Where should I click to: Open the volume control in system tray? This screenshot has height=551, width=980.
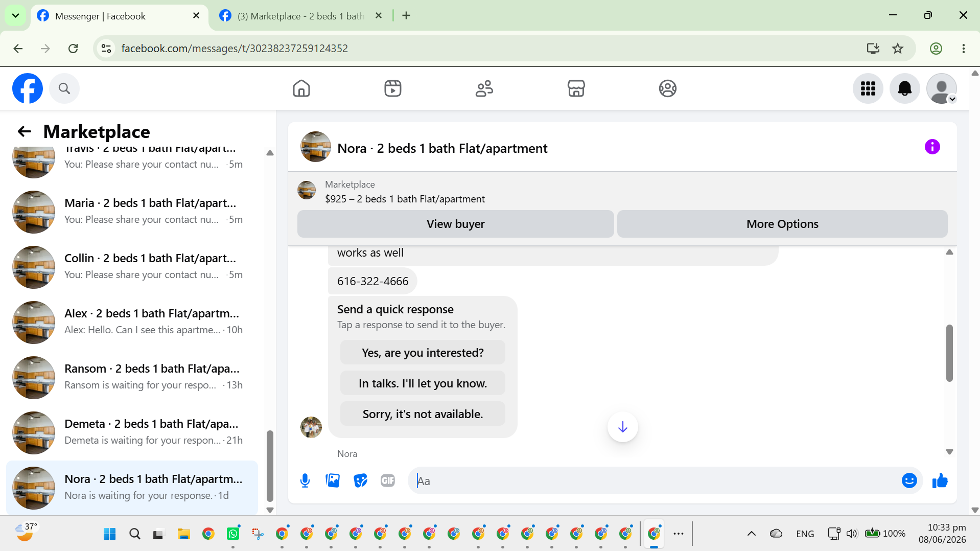[x=852, y=534]
